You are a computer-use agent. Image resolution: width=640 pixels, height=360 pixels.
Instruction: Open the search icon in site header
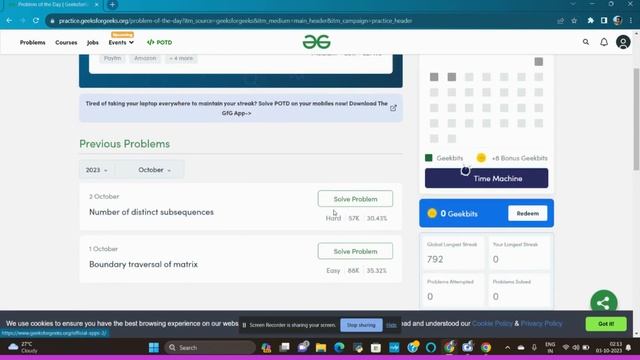pyautogui.click(x=586, y=42)
